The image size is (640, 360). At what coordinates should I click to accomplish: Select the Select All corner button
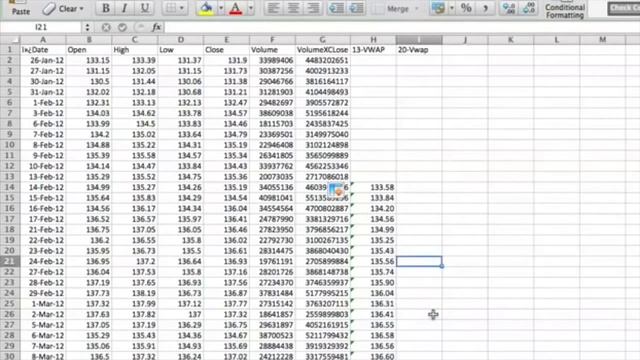click(10, 40)
